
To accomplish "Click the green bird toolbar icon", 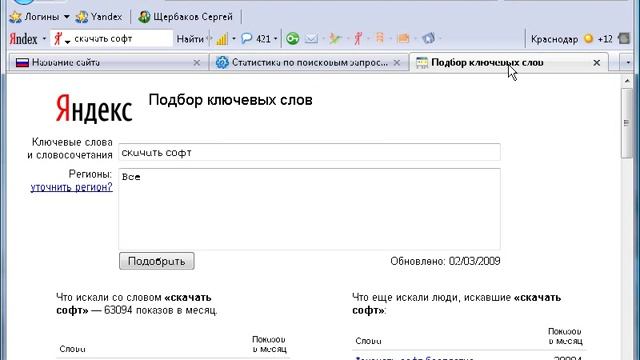I will coord(335,39).
